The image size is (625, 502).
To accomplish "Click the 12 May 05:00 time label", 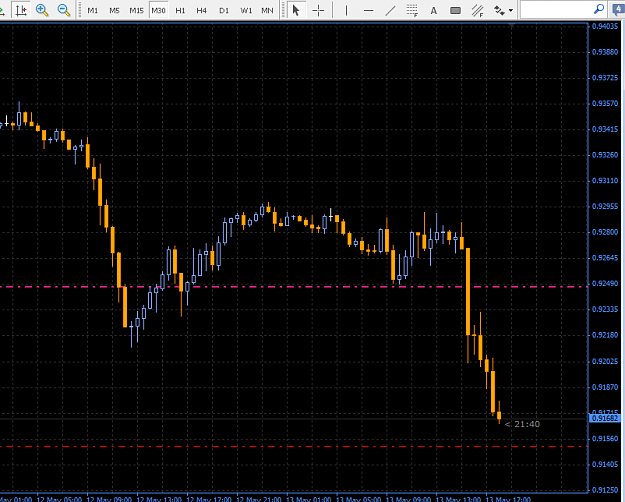I will point(59,499).
